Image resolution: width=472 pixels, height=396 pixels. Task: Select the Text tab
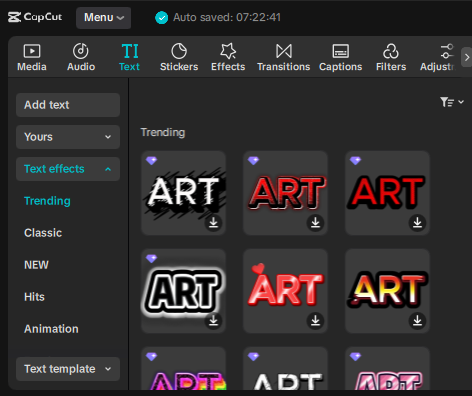click(x=129, y=58)
